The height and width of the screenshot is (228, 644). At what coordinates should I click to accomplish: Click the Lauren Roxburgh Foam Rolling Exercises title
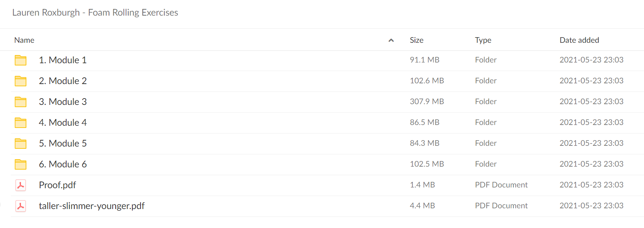click(x=95, y=13)
